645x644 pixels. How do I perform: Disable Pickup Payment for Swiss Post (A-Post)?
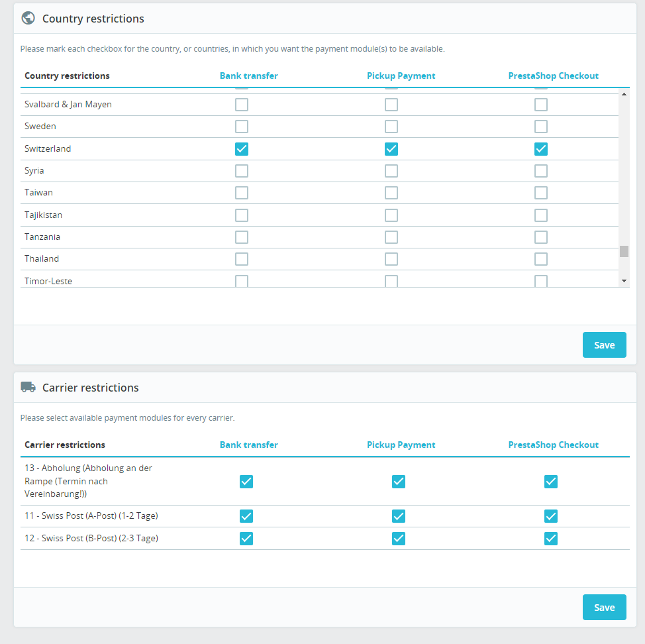[x=398, y=515]
